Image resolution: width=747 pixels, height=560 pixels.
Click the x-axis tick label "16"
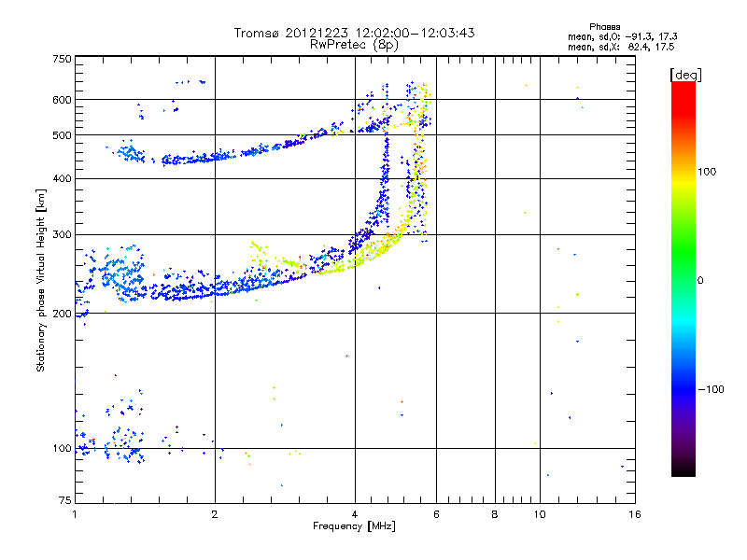tap(635, 514)
